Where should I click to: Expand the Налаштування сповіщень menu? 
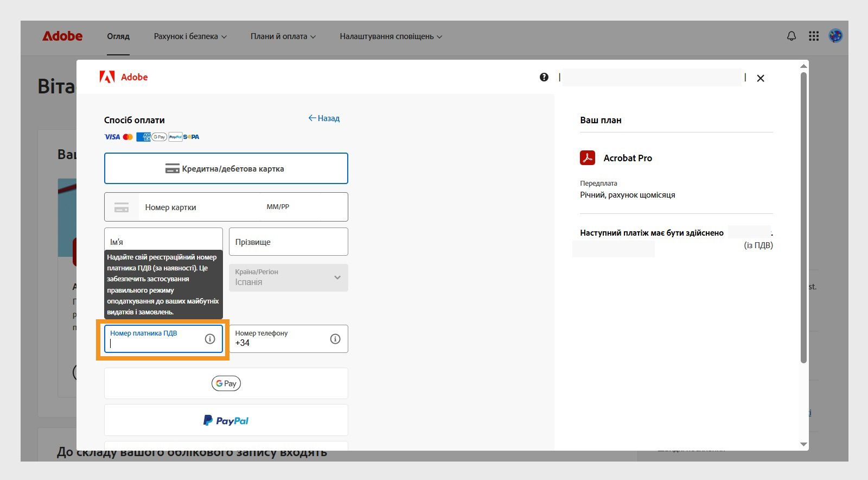coord(391,36)
